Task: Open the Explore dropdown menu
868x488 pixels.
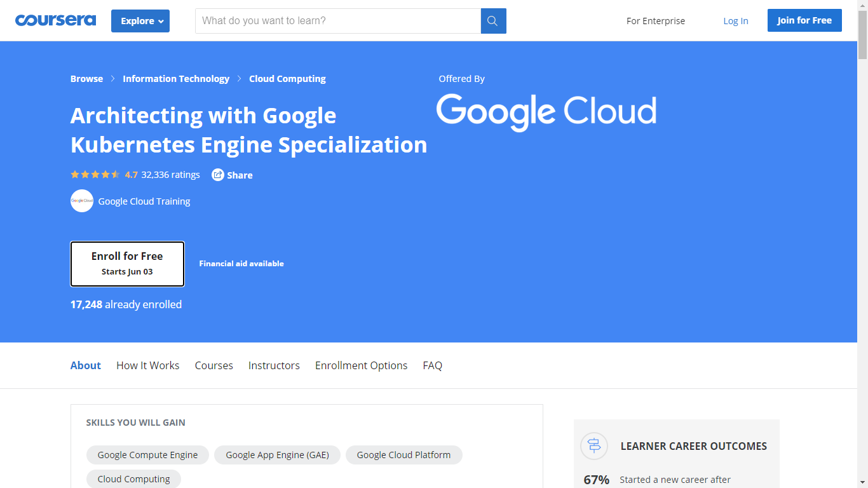Action: [x=140, y=21]
